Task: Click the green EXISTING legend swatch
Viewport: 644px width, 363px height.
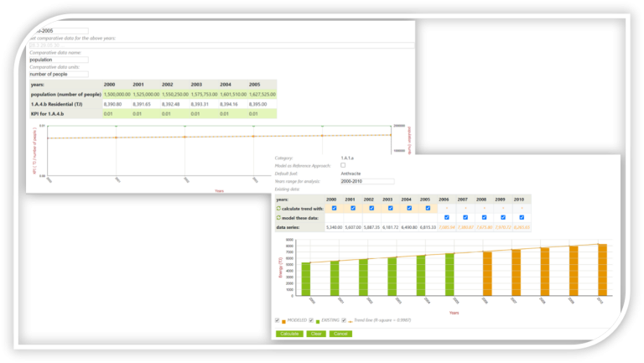Action: [x=316, y=320]
